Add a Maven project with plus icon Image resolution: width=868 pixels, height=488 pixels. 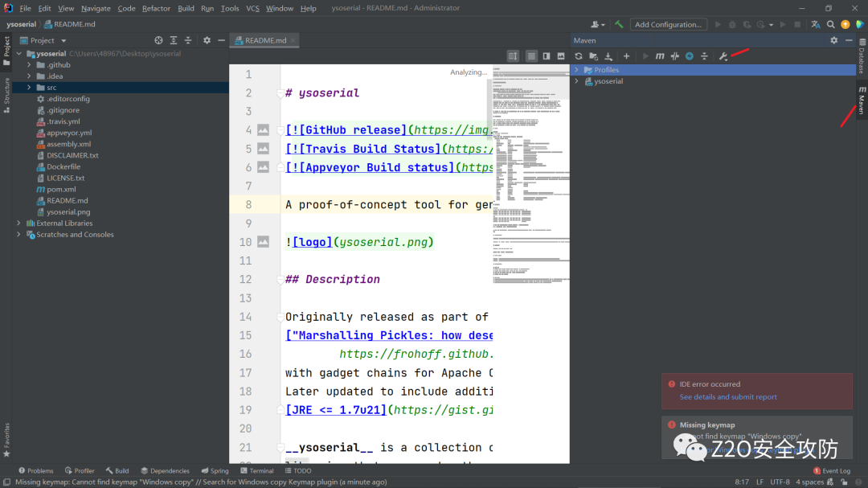pos(626,56)
